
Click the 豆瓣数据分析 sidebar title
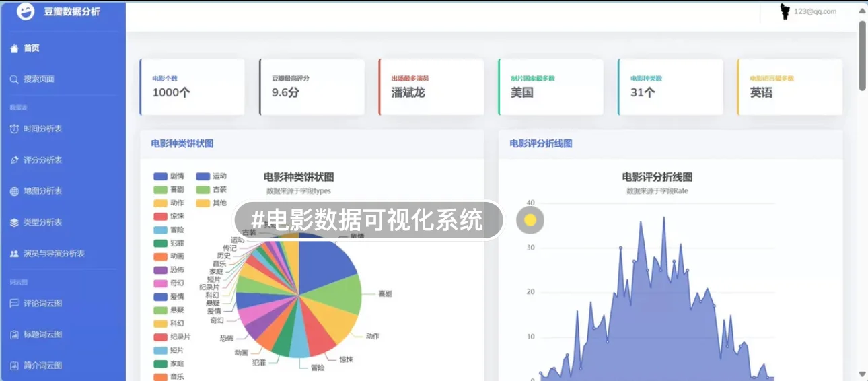point(72,11)
